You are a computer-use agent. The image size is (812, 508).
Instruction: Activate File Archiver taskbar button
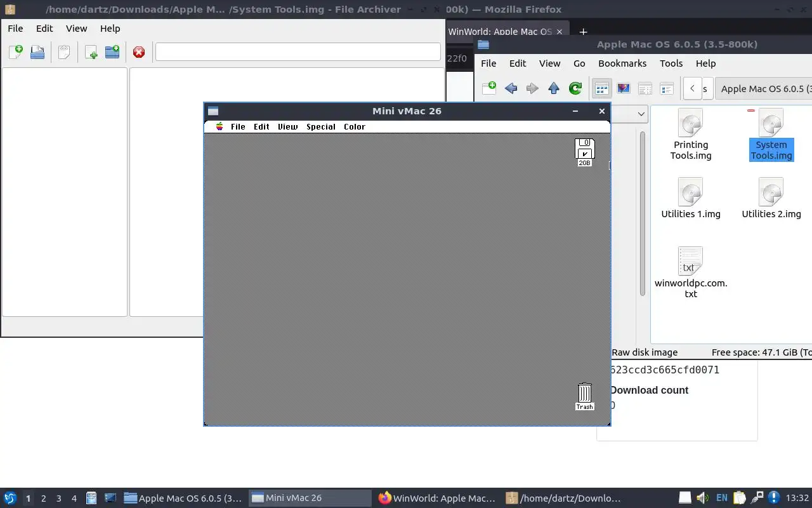coord(563,498)
